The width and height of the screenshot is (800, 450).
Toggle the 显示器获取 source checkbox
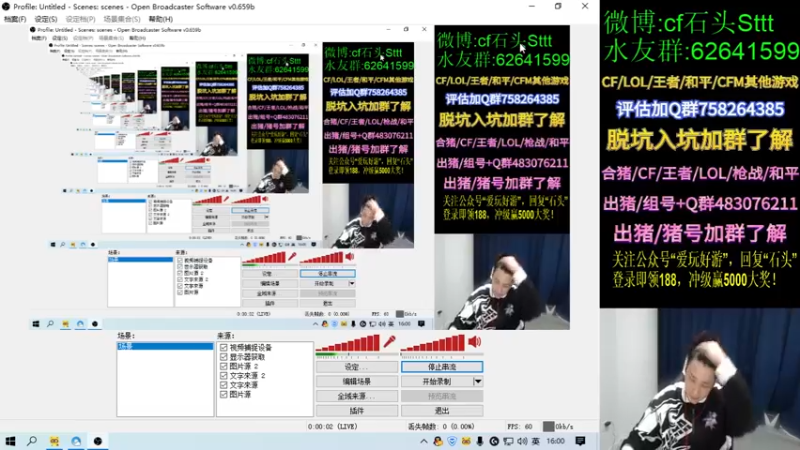tap(223, 357)
